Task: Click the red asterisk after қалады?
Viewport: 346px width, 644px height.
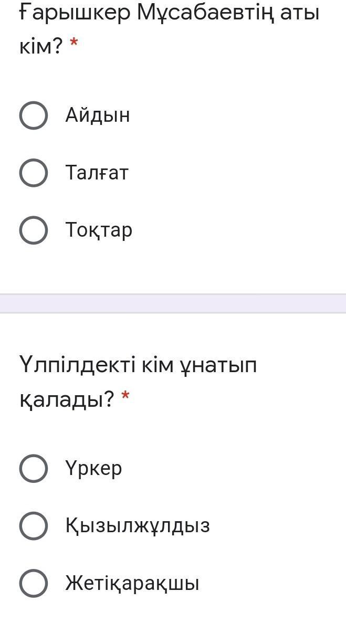Action: point(125,396)
